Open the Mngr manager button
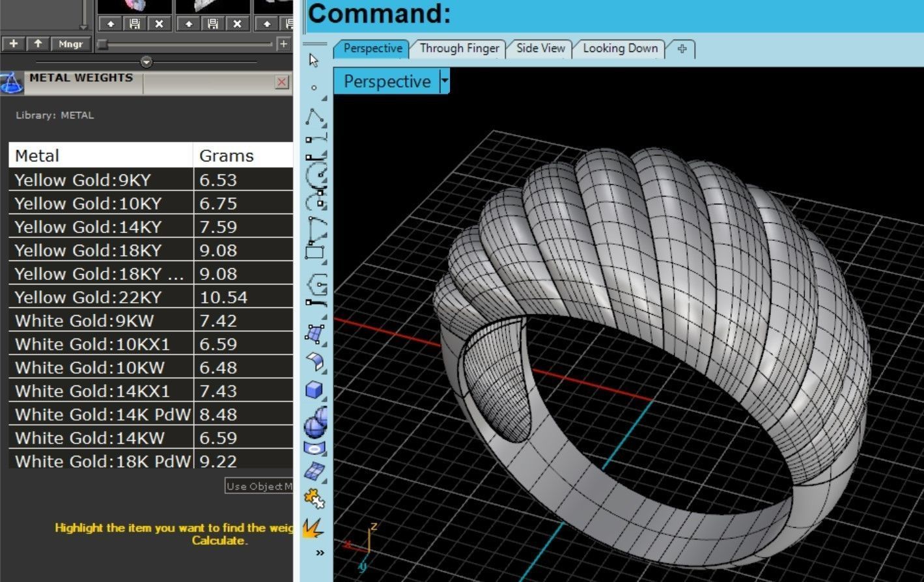 click(70, 44)
